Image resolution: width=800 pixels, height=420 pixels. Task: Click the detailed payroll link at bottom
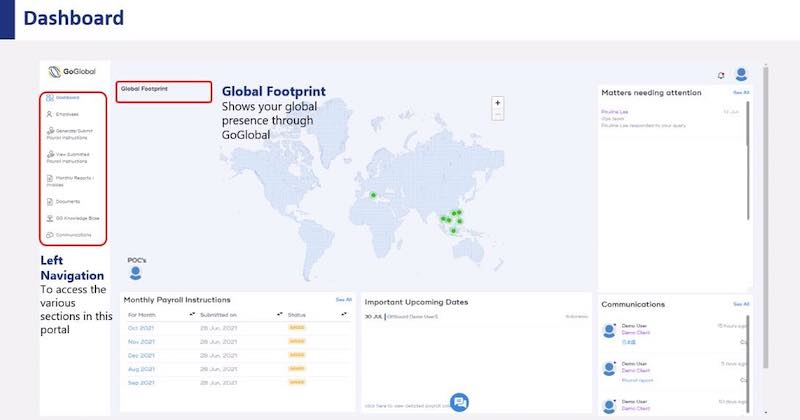coord(407,406)
